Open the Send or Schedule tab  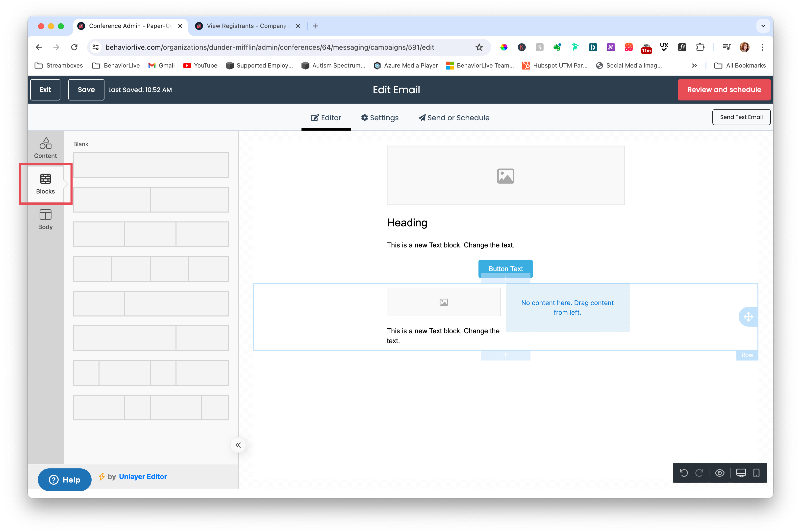coord(453,118)
